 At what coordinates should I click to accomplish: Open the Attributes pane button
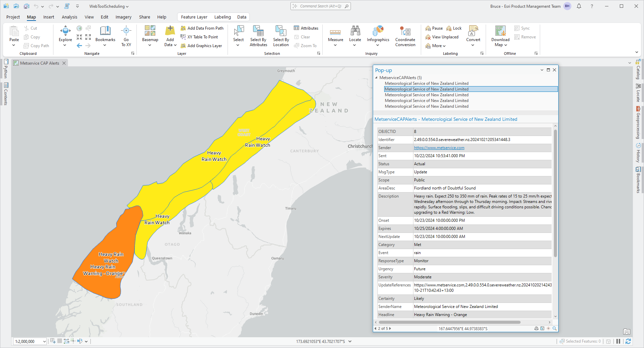306,28
